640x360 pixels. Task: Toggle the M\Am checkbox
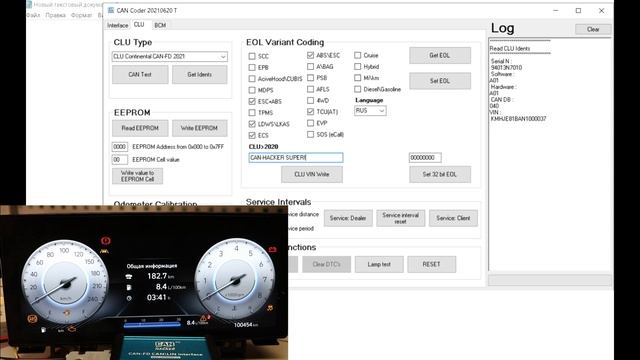(x=358, y=78)
